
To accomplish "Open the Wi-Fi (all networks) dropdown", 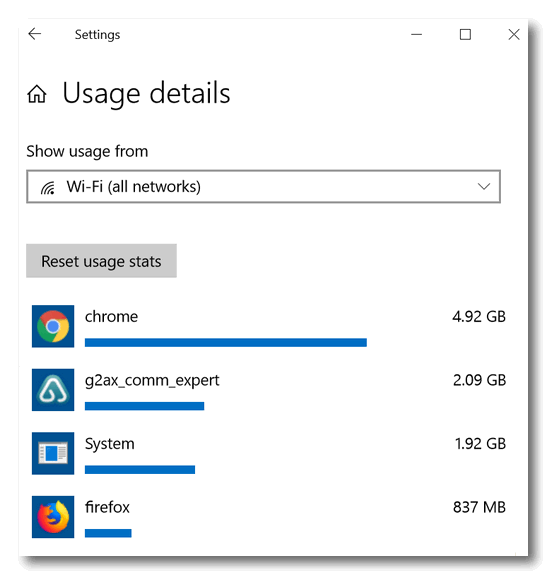I will point(263,186).
